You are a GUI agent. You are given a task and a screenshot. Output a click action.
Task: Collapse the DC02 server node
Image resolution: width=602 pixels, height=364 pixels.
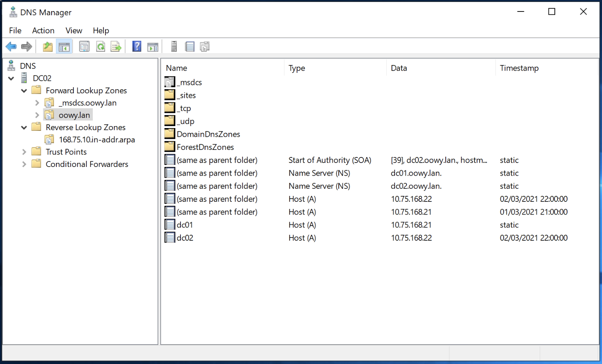pos(11,79)
